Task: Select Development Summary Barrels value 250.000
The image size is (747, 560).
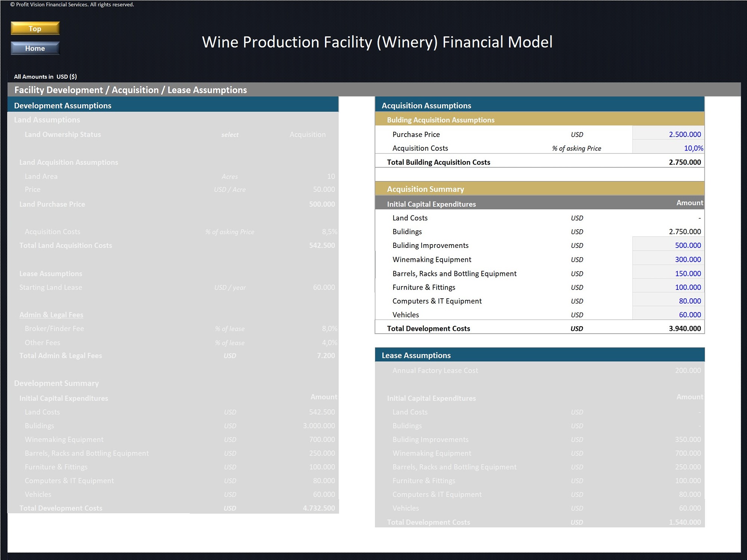Action: (322, 453)
